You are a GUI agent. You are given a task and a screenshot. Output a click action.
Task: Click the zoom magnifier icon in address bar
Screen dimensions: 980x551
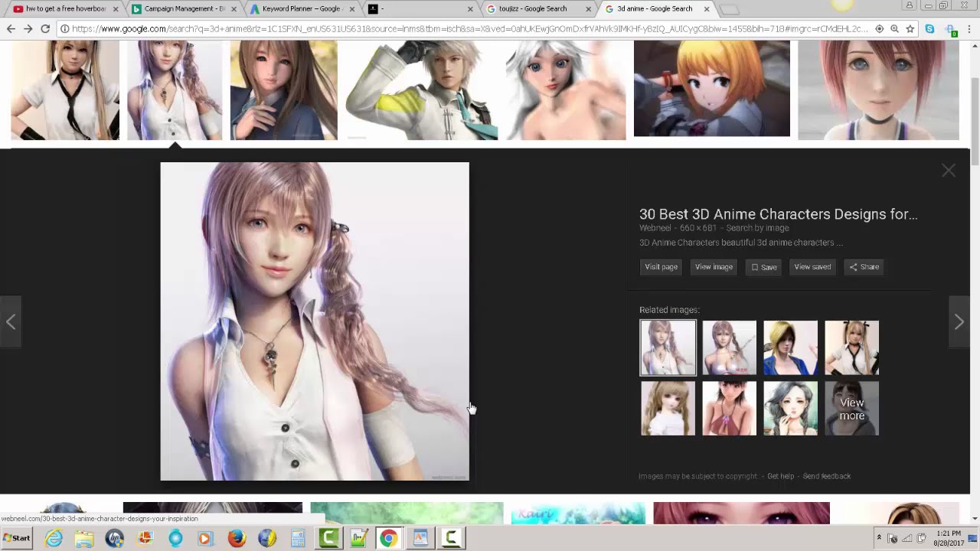coord(894,29)
